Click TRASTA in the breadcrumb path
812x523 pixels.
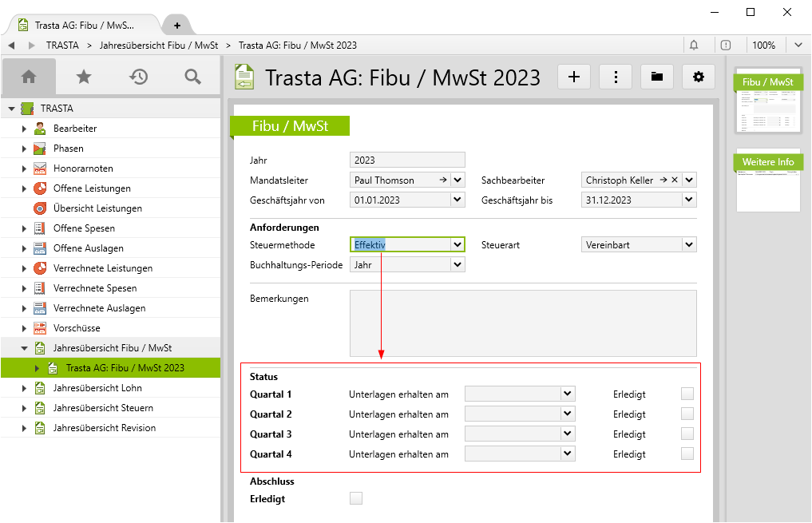click(x=62, y=46)
